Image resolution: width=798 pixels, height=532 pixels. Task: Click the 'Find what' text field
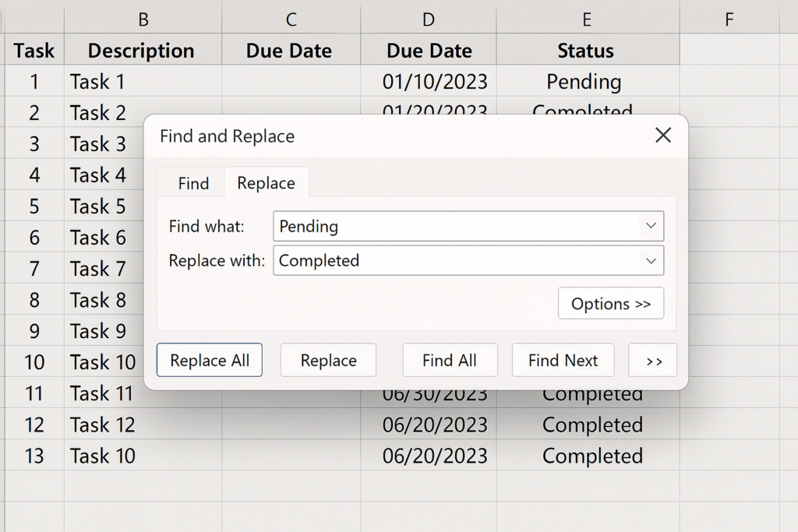point(456,227)
